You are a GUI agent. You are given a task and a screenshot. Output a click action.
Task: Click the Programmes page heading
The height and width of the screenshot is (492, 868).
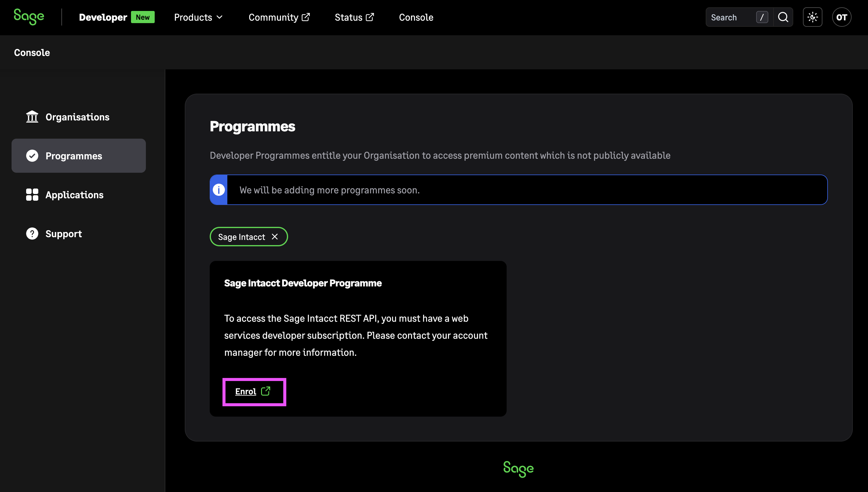coord(253,126)
